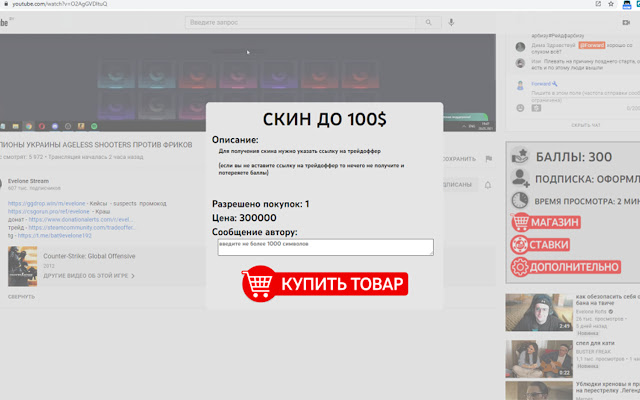The width and height of the screenshot is (640, 400).
Task: Click the file explorer icon in streamed taskbar
Action: click(16, 126)
